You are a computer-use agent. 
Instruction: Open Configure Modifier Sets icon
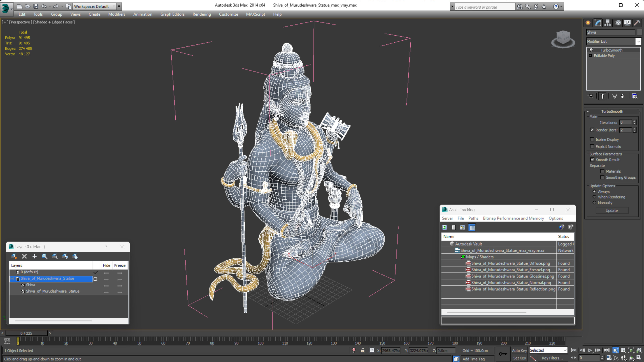click(635, 96)
